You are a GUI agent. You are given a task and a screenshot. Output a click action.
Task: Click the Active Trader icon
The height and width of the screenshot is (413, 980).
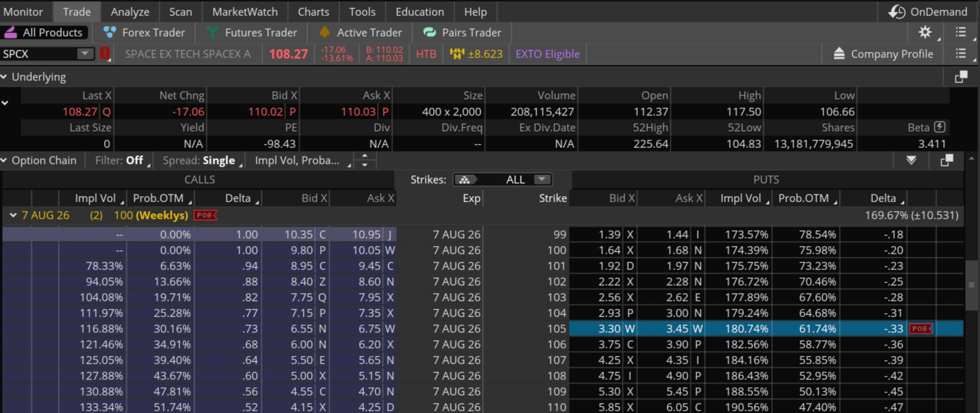(324, 32)
